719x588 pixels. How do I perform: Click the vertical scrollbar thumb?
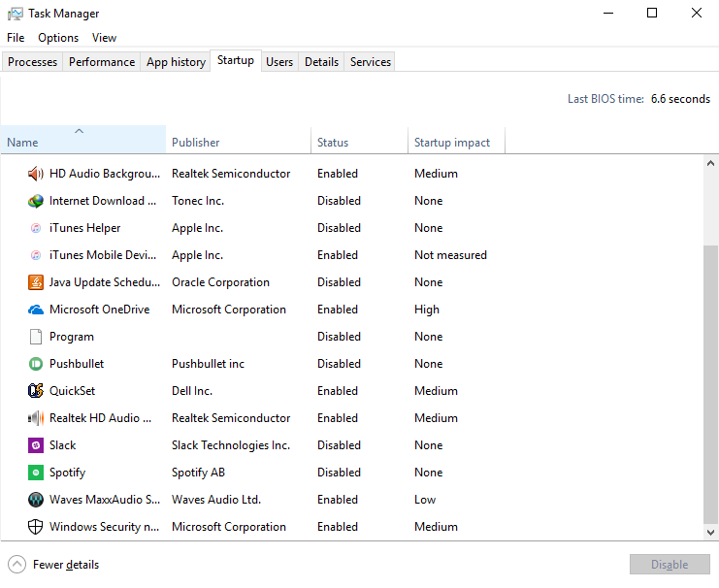tap(710, 384)
